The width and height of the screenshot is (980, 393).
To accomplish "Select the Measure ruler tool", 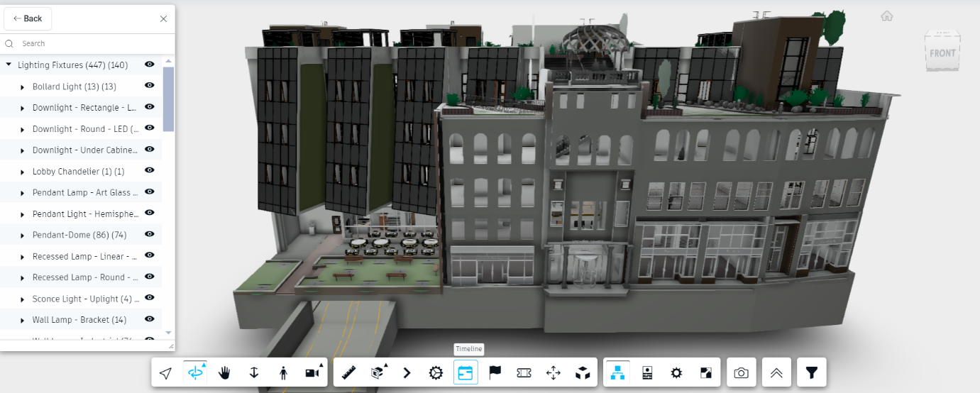I will pyautogui.click(x=348, y=372).
